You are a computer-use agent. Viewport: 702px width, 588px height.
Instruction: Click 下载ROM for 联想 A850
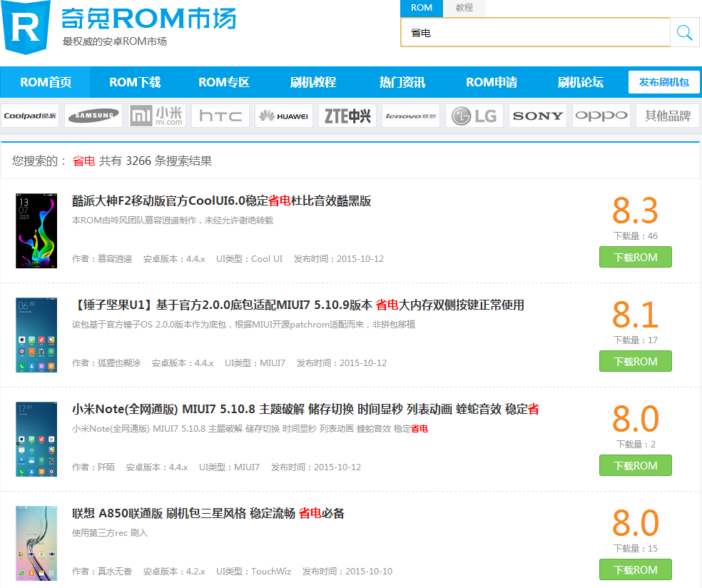[635, 569]
